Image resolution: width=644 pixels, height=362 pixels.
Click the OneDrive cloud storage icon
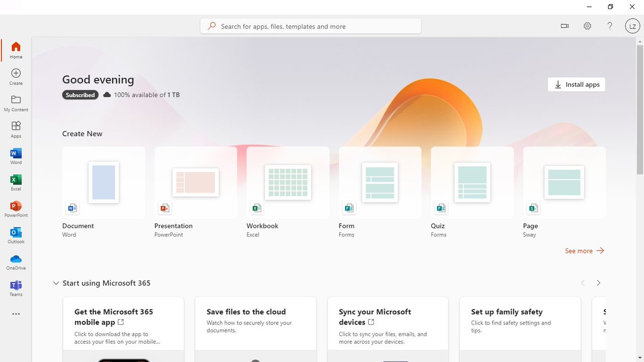(x=107, y=95)
